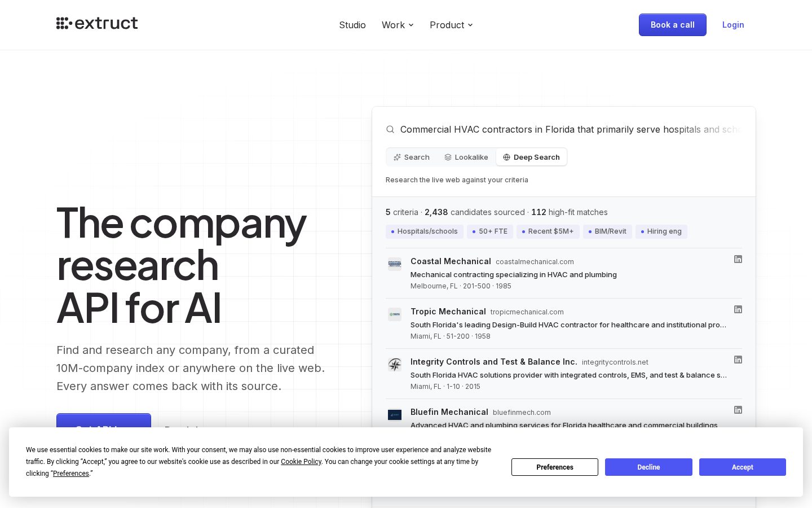Select the Tropic Mechanical company name
Image resolution: width=812 pixels, height=508 pixels.
tap(448, 312)
